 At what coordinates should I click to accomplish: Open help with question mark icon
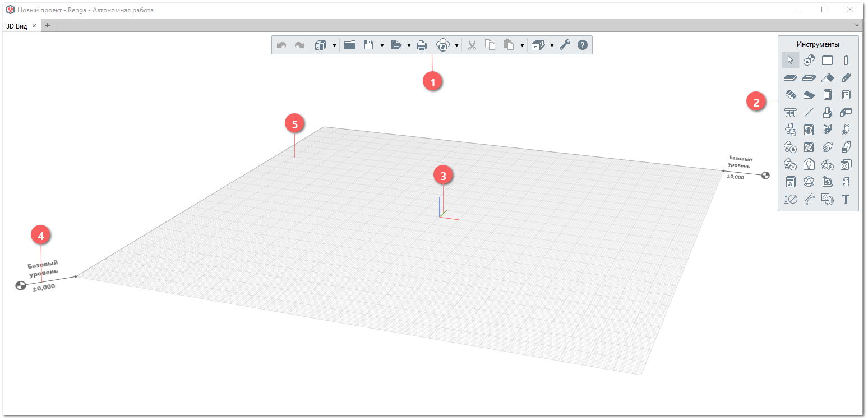pyautogui.click(x=583, y=45)
